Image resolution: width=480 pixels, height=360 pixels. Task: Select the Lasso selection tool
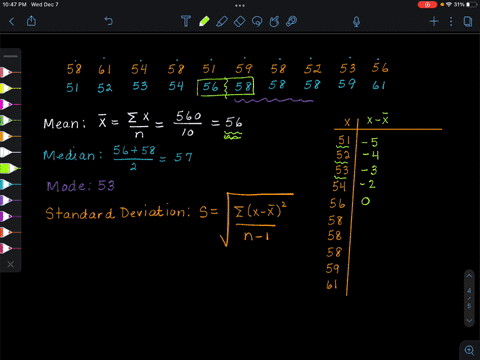(x=257, y=21)
